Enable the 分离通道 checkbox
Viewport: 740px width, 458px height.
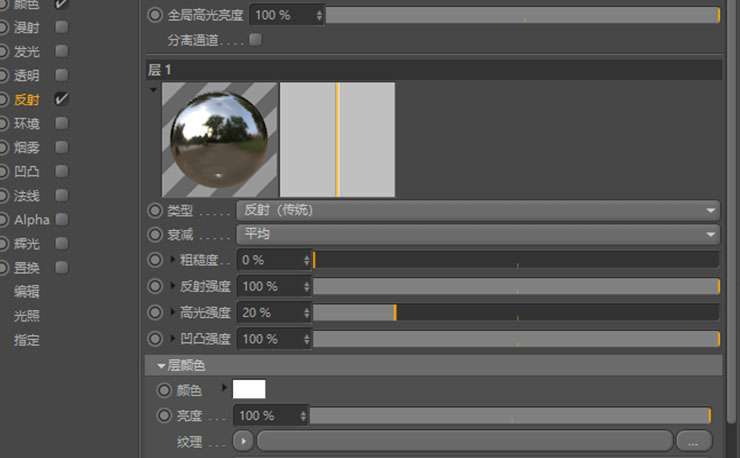255,41
